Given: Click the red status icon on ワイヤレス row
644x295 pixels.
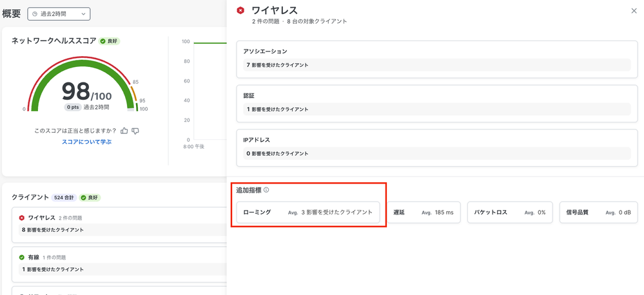Looking at the screenshot, I should tap(22, 218).
